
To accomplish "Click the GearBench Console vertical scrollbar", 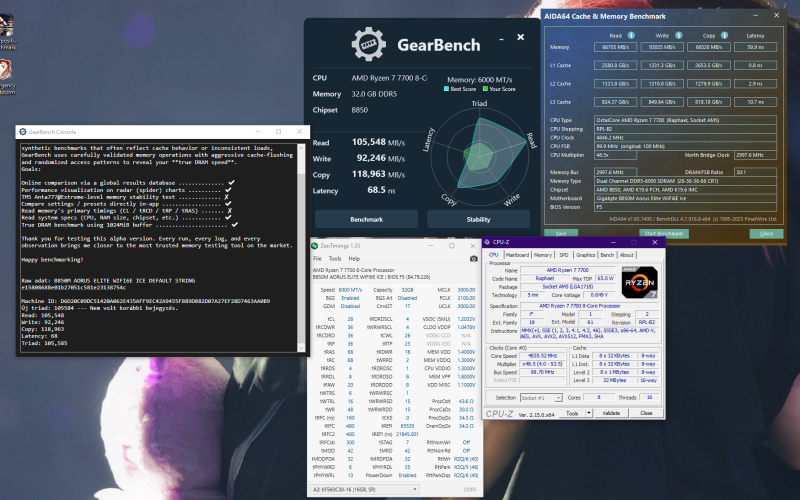I will click(301, 247).
